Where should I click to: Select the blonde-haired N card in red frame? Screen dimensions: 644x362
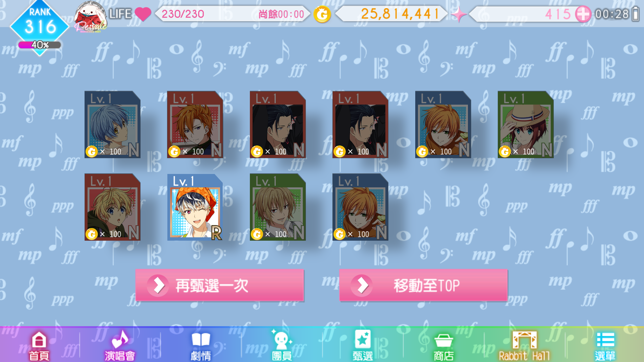pyautogui.click(x=112, y=207)
